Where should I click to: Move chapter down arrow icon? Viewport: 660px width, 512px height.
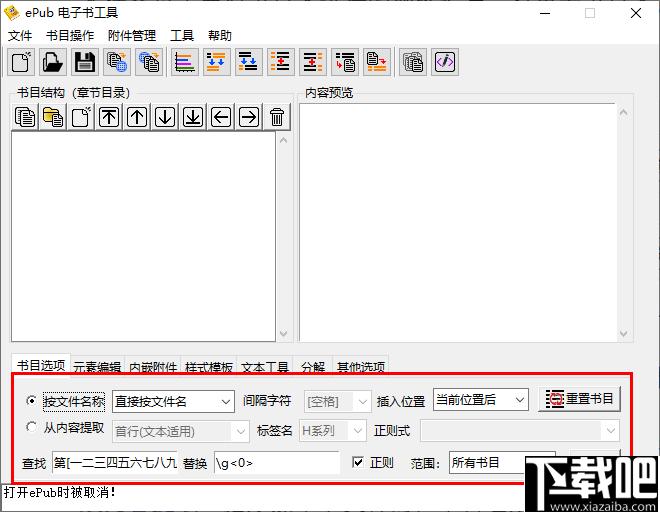coord(165,117)
